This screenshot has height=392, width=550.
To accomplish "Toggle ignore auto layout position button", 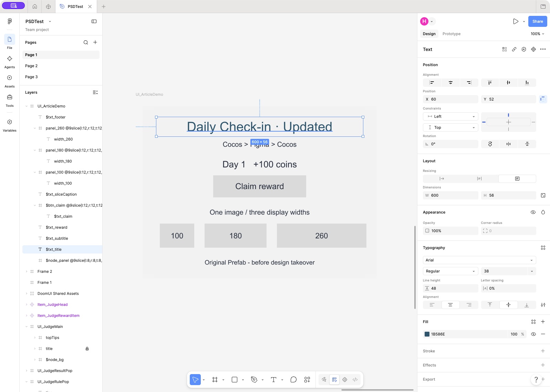I will tap(543, 99).
